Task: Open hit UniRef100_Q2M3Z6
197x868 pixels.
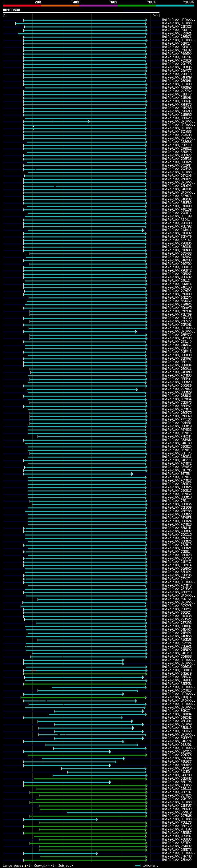Action: pyautogui.click(x=177, y=26)
